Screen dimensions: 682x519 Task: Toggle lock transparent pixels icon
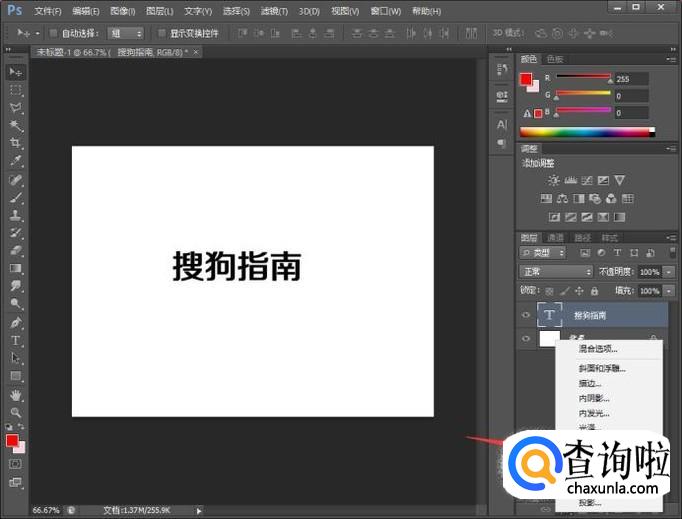550,291
